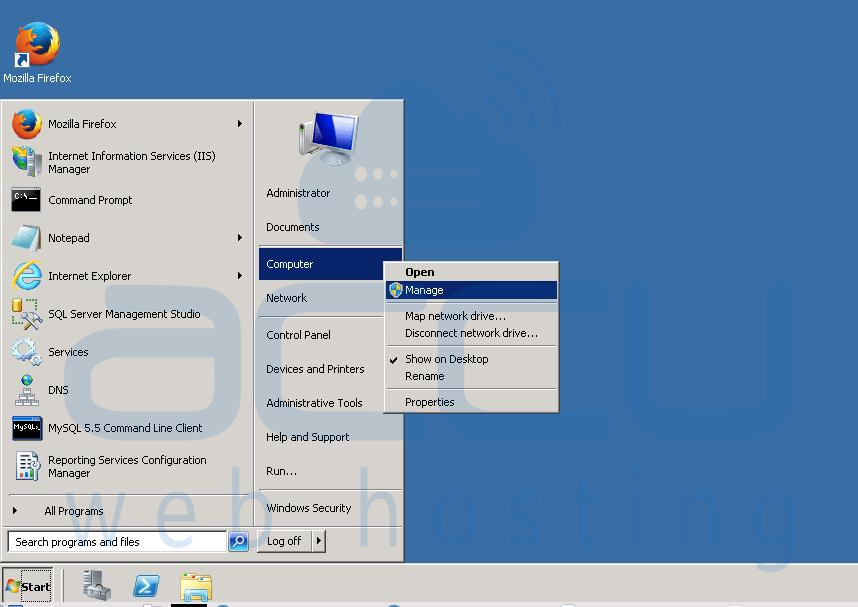Click the Administrator computer monitor picture

pyautogui.click(x=329, y=139)
